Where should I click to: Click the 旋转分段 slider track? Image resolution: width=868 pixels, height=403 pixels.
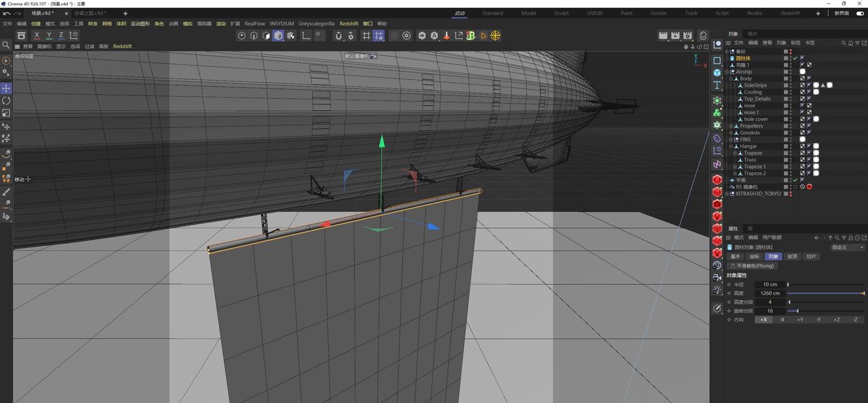[x=825, y=311]
